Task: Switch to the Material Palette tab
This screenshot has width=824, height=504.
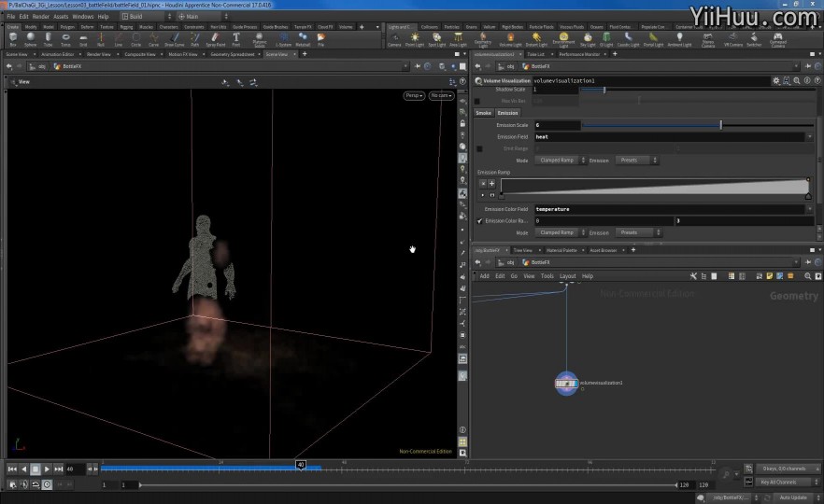Action: pyautogui.click(x=561, y=250)
